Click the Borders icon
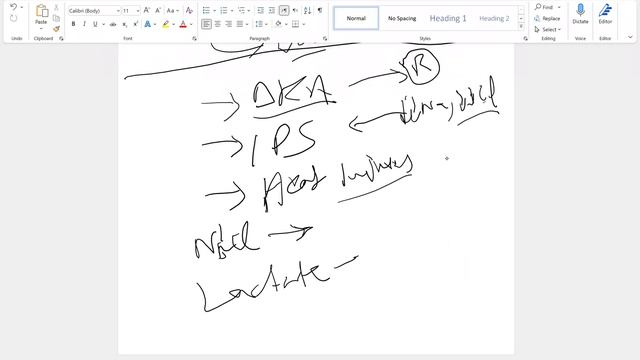This screenshot has width=640, height=360. coord(296,24)
